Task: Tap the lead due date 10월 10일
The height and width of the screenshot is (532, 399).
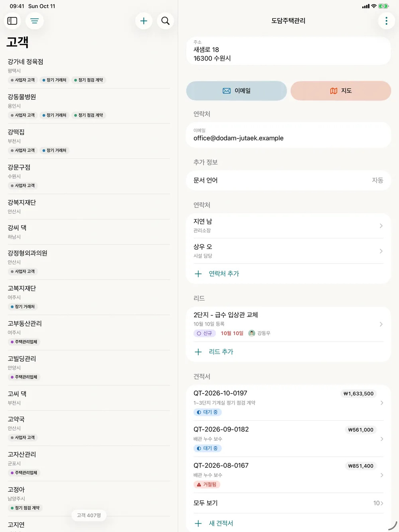Action: [x=232, y=333]
